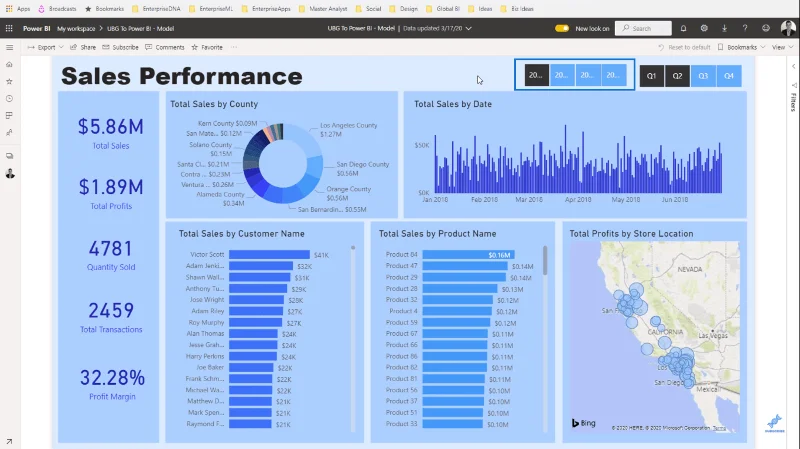Click the more options ellipsis in toolbar
Viewport: 800px width, 449px height.
tap(234, 47)
